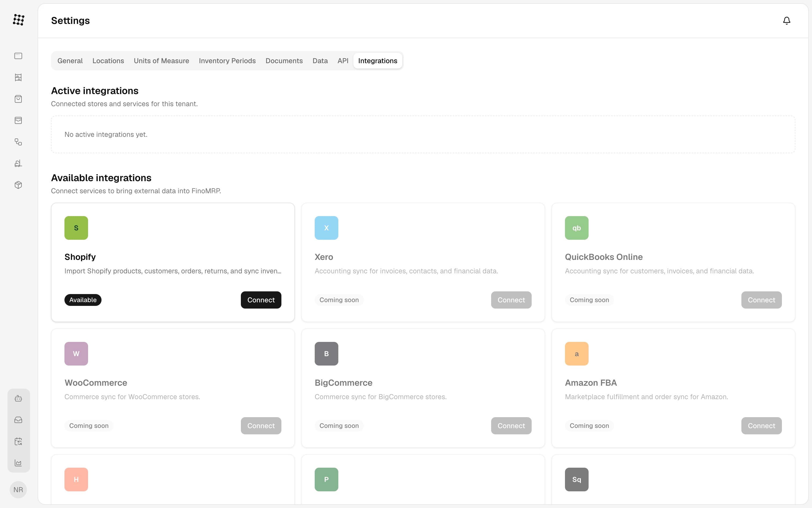
Task: Click the Settings page title
Action: [70, 20]
